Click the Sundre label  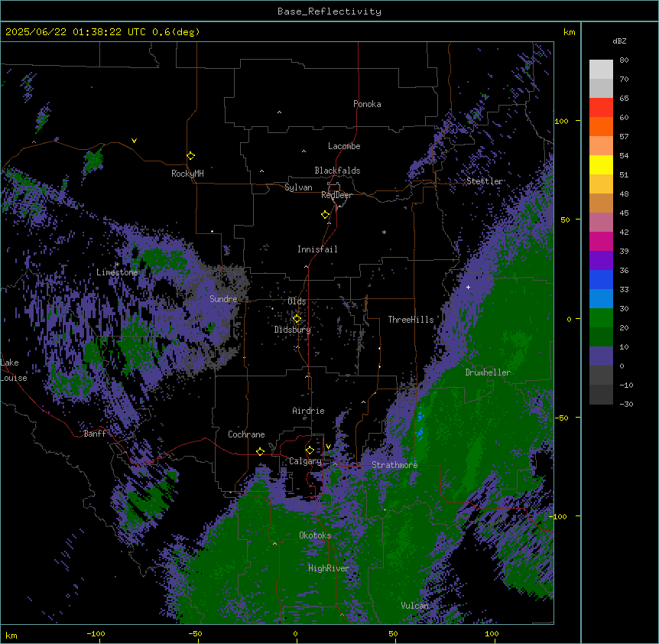(223, 299)
